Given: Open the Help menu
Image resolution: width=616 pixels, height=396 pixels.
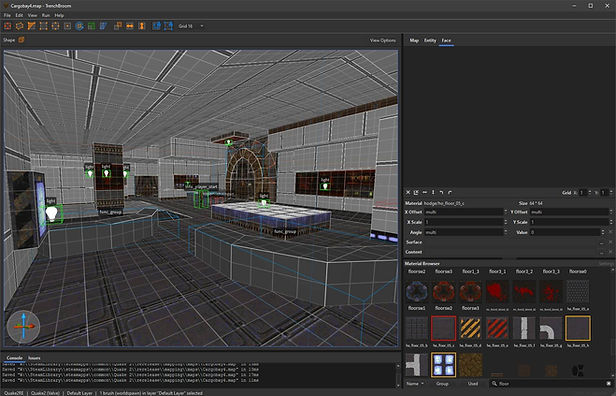Looking at the screenshot, I should pos(59,15).
